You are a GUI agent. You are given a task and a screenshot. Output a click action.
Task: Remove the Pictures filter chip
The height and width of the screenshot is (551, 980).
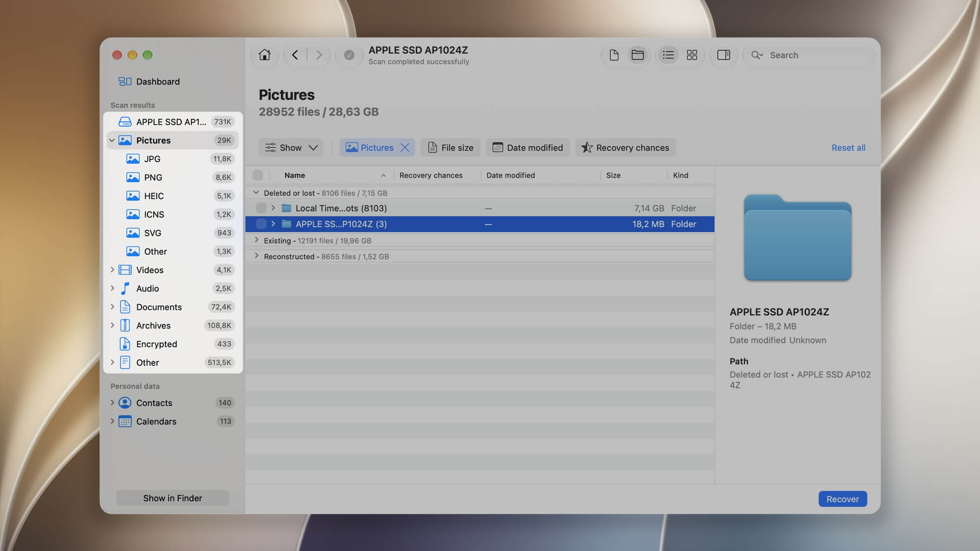click(405, 147)
